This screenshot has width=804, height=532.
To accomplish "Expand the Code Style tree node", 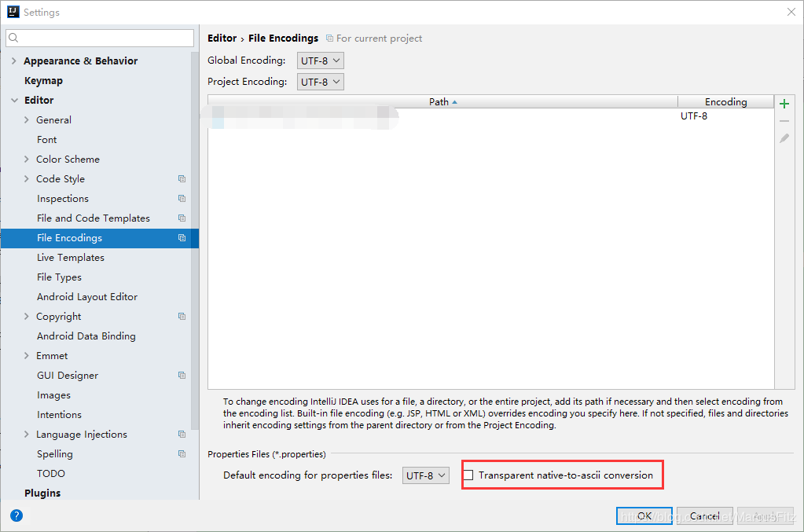I will (27, 179).
